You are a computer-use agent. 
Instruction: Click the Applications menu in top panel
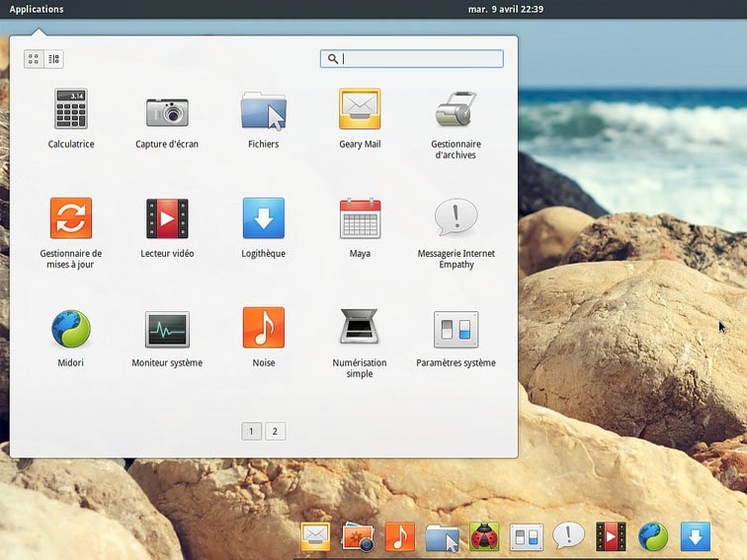pos(37,9)
